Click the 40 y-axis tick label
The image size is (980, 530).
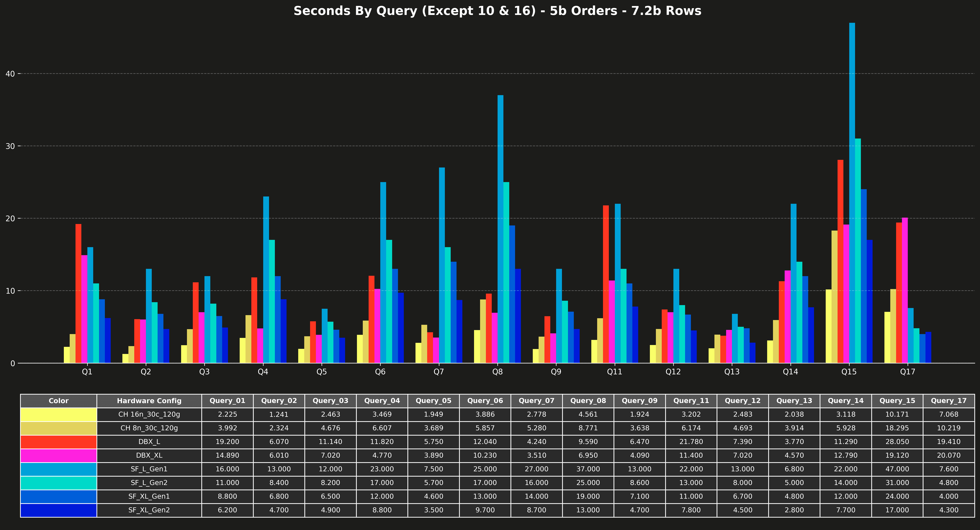(10, 74)
